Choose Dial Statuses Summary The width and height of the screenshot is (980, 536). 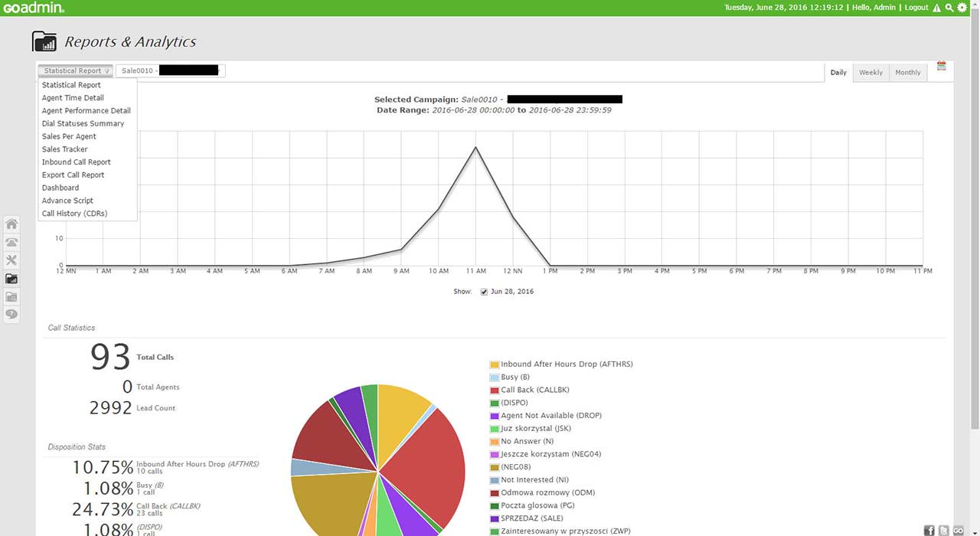83,123
